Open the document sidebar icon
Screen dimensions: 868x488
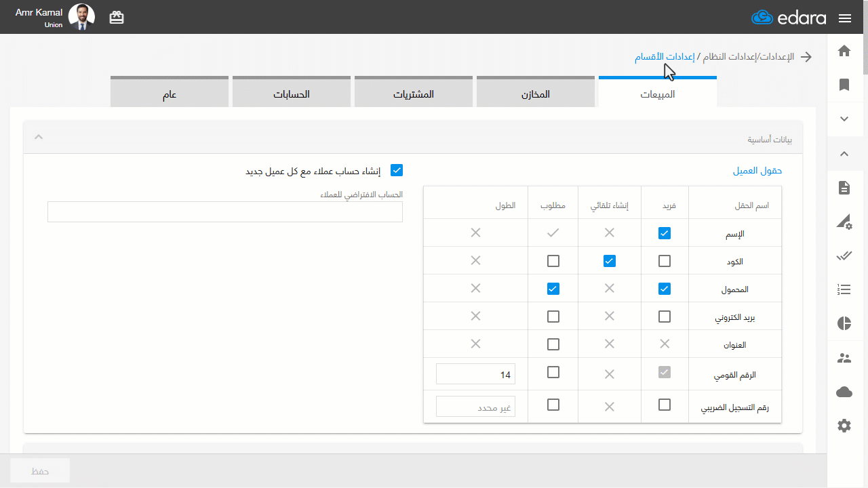(x=844, y=188)
